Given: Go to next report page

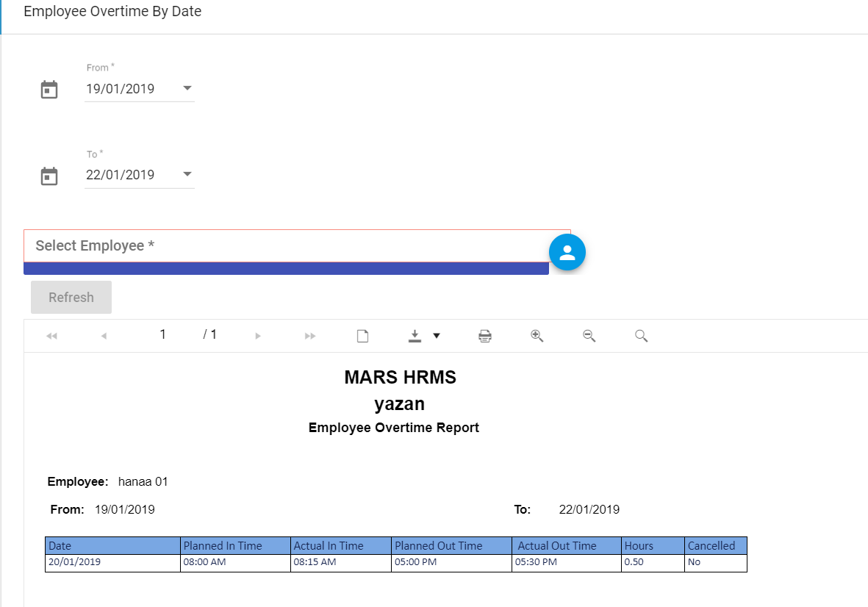Looking at the screenshot, I should [258, 336].
